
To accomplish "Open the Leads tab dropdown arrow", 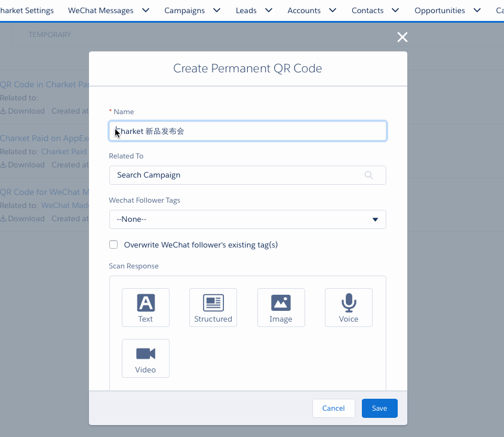I will [x=269, y=10].
